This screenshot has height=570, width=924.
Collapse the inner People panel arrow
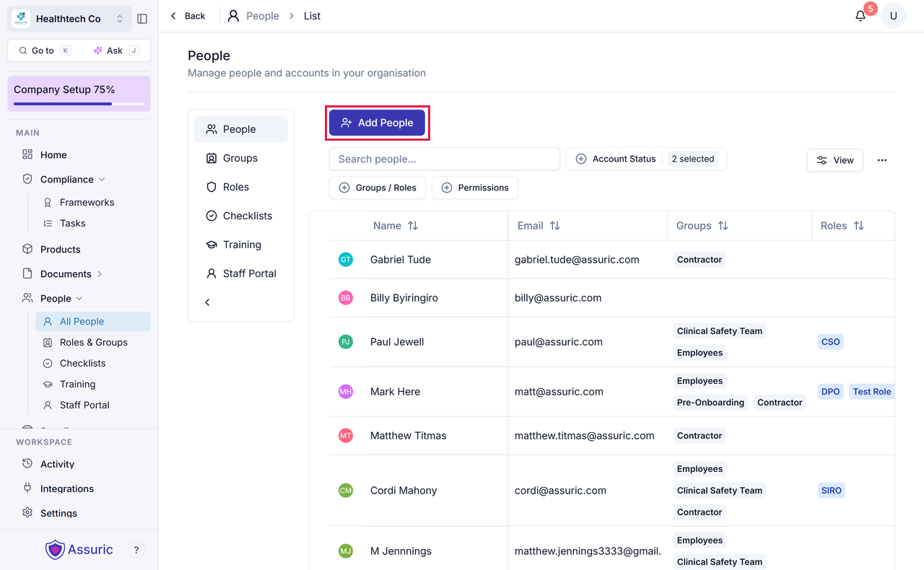click(x=207, y=302)
